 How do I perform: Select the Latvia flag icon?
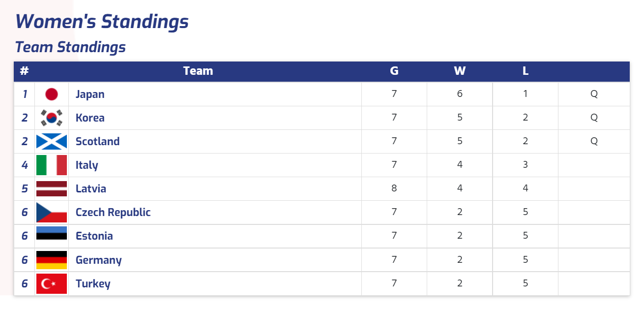(x=52, y=188)
